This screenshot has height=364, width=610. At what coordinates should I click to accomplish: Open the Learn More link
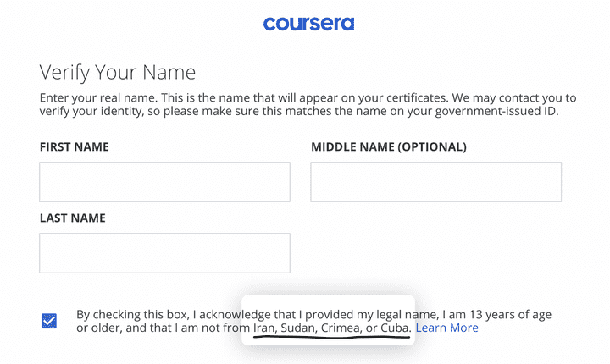[x=446, y=328]
